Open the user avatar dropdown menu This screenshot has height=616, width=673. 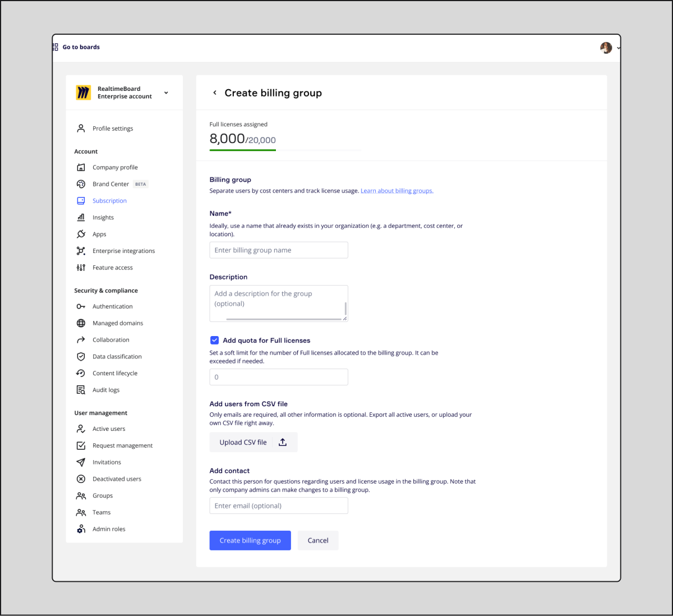pos(610,48)
